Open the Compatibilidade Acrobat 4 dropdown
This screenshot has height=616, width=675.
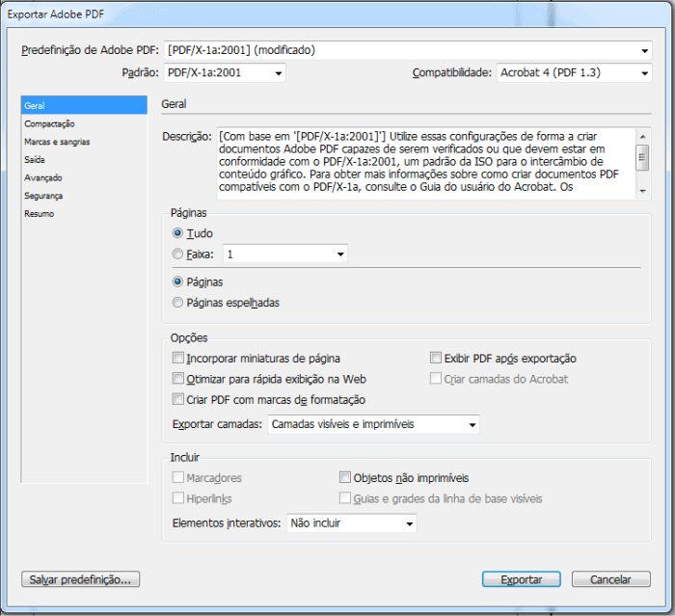pos(575,72)
